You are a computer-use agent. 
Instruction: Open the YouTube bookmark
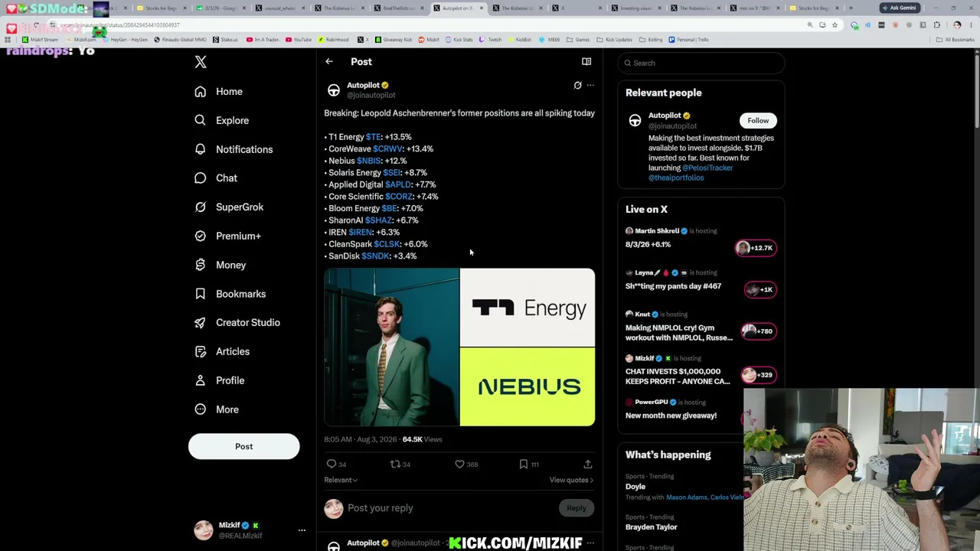299,40
